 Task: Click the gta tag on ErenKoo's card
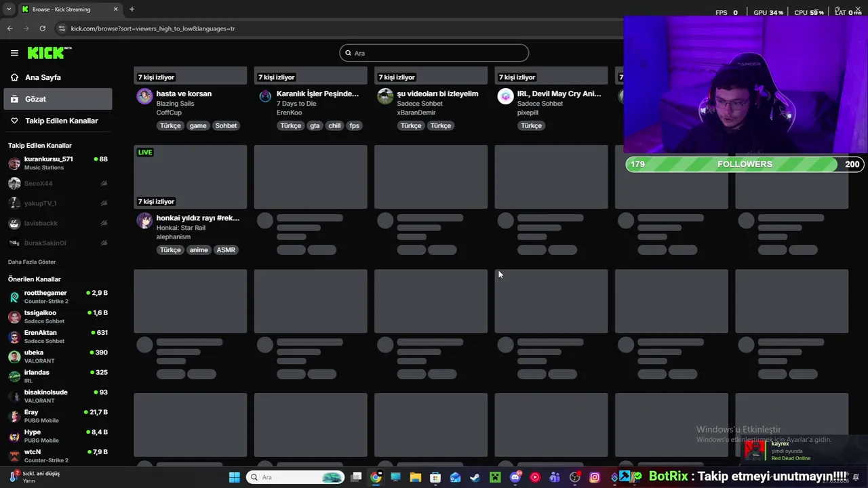[x=315, y=125]
